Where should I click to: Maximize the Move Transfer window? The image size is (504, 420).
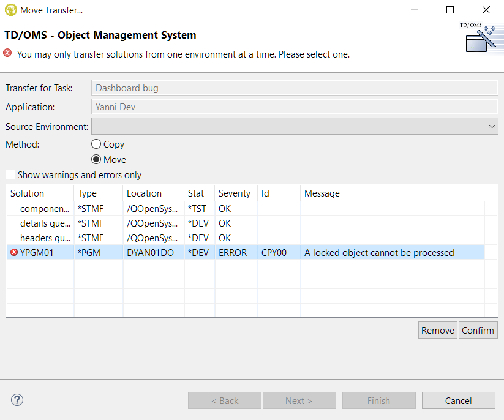(450, 10)
